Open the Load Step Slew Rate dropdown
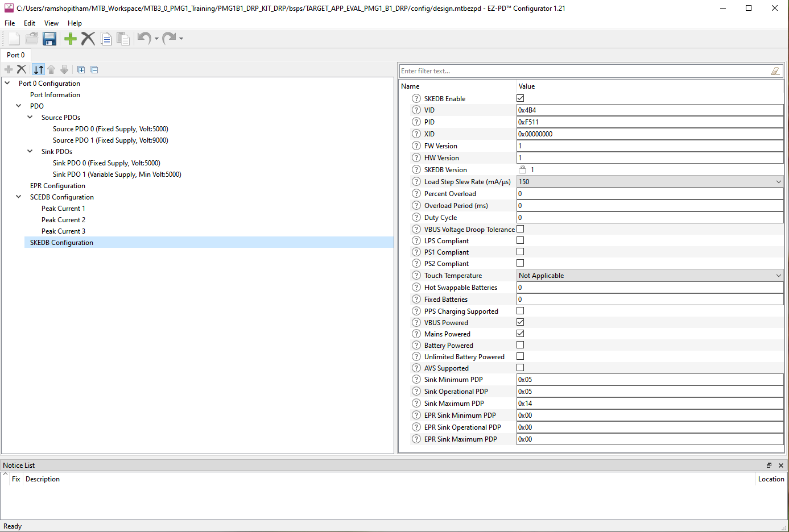Viewport: 789px width, 532px height. pos(650,182)
